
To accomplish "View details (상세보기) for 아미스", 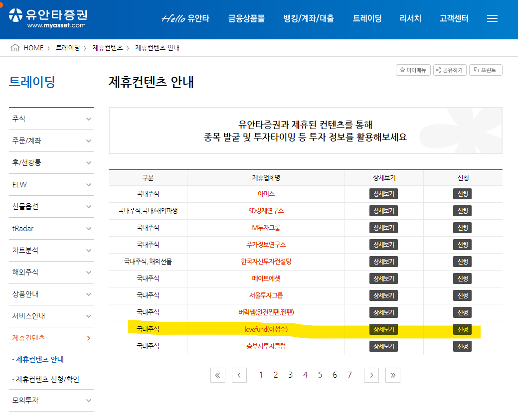I will 383,194.
